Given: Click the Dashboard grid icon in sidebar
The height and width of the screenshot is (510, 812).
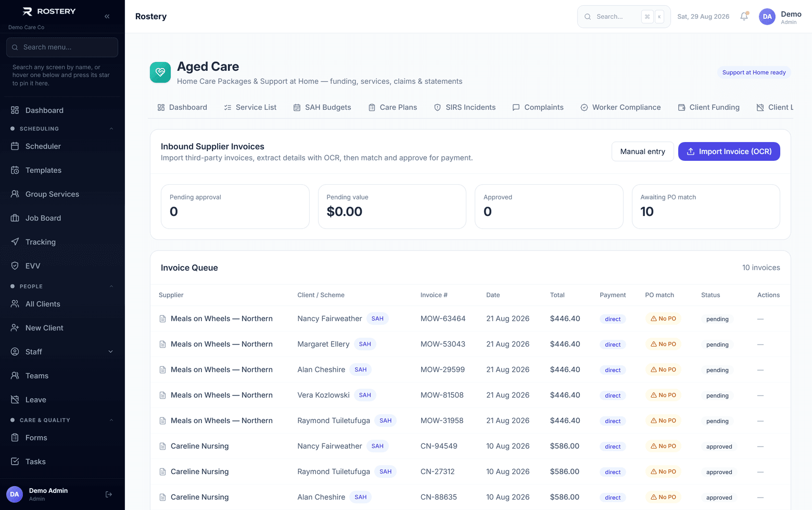Looking at the screenshot, I should [x=15, y=110].
